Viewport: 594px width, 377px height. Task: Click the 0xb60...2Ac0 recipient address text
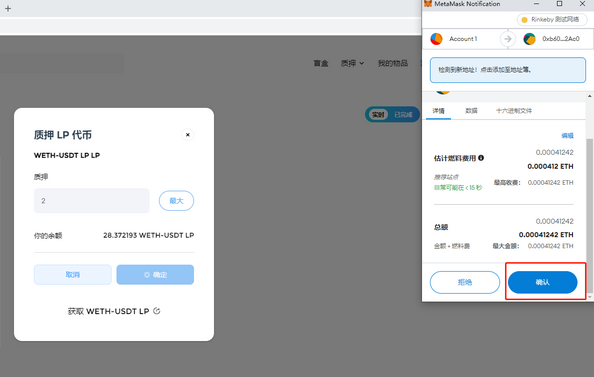point(561,39)
